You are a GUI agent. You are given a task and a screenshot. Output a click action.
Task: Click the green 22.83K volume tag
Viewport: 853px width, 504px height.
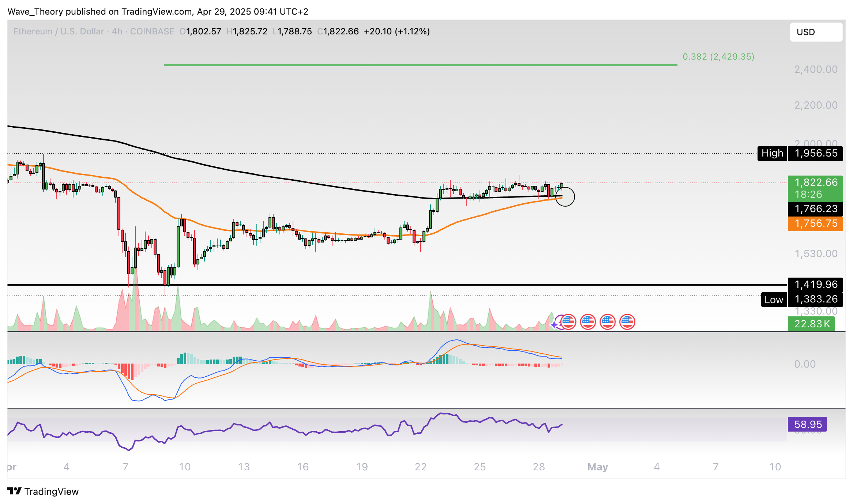point(811,324)
